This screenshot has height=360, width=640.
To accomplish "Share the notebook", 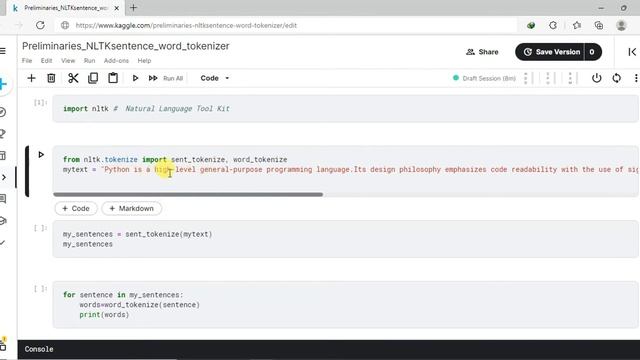I will pyautogui.click(x=482, y=52).
